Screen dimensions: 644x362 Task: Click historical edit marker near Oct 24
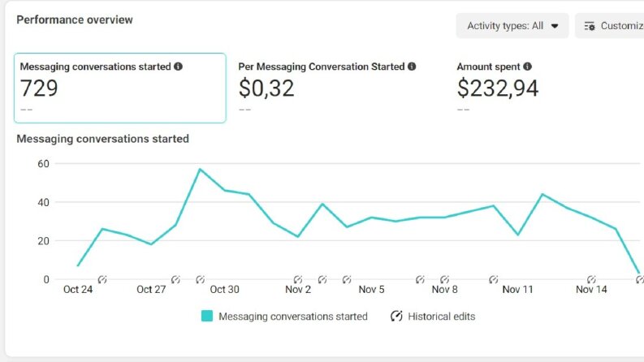(x=102, y=279)
